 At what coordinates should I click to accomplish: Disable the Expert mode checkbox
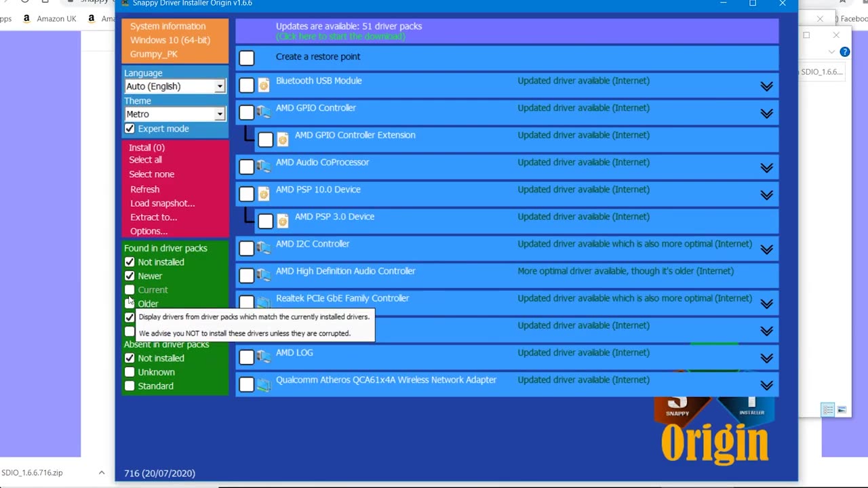(x=130, y=129)
